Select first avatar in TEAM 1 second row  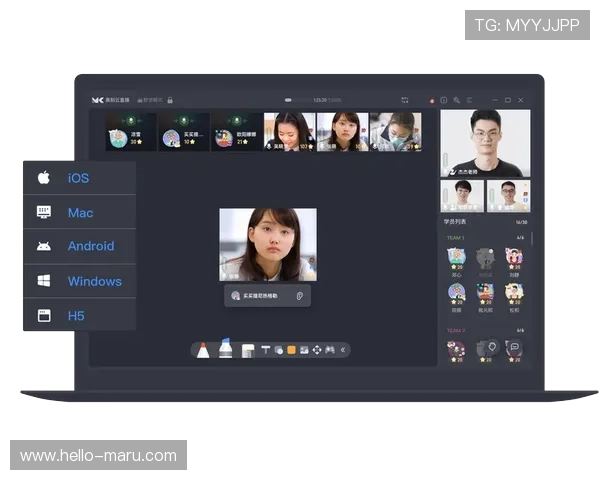(x=457, y=294)
